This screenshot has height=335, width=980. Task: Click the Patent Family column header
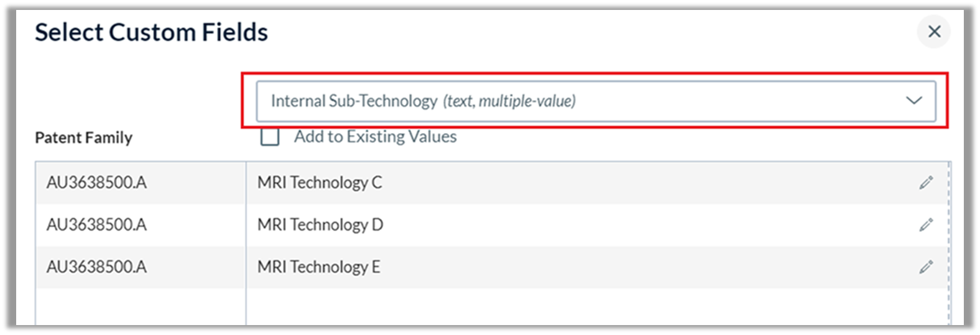tap(83, 137)
